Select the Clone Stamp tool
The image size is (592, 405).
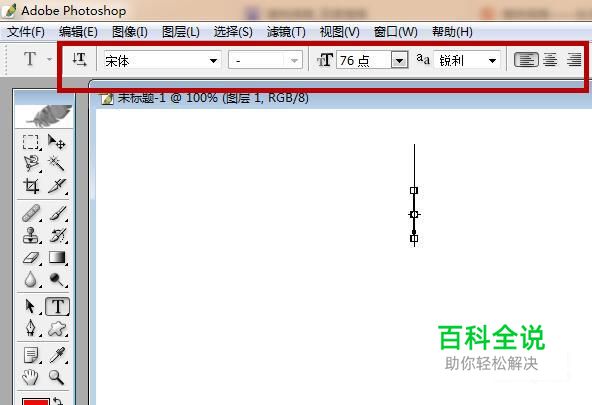coord(31,235)
